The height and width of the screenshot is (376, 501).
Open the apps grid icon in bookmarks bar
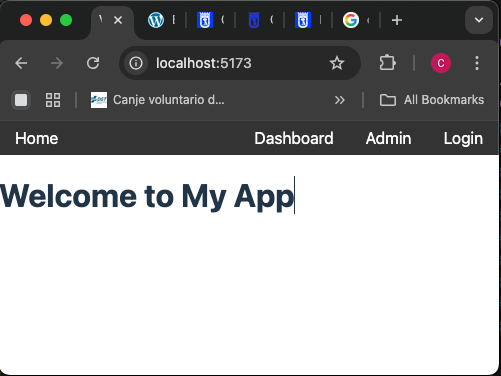(53, 100)
